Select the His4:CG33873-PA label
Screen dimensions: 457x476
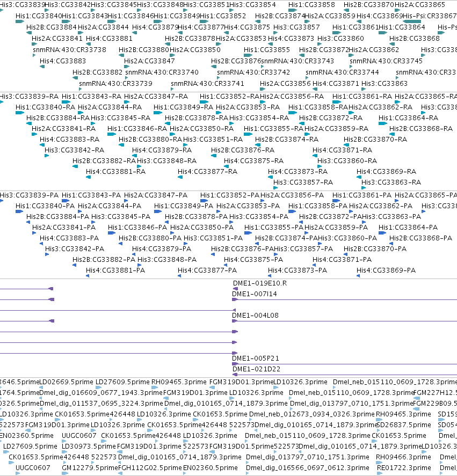tap(298, 270)
